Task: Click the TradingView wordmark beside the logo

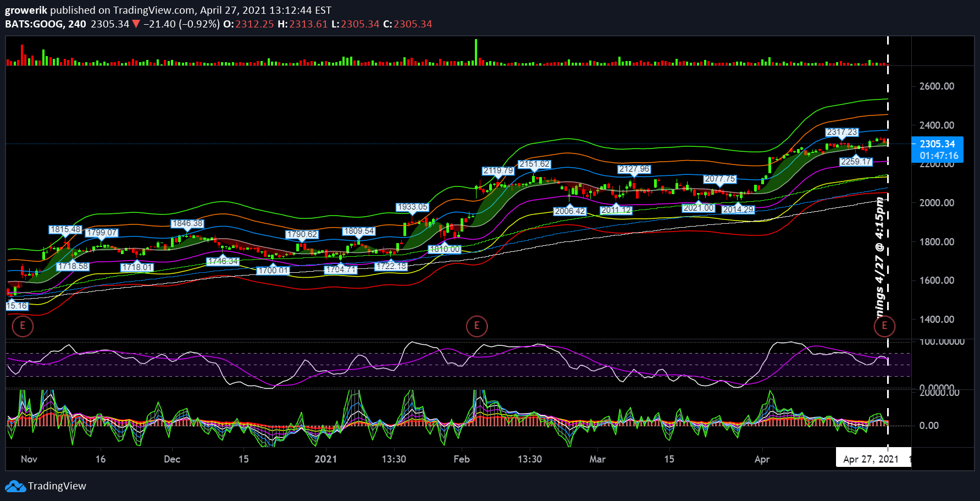Action: point(57,486)
